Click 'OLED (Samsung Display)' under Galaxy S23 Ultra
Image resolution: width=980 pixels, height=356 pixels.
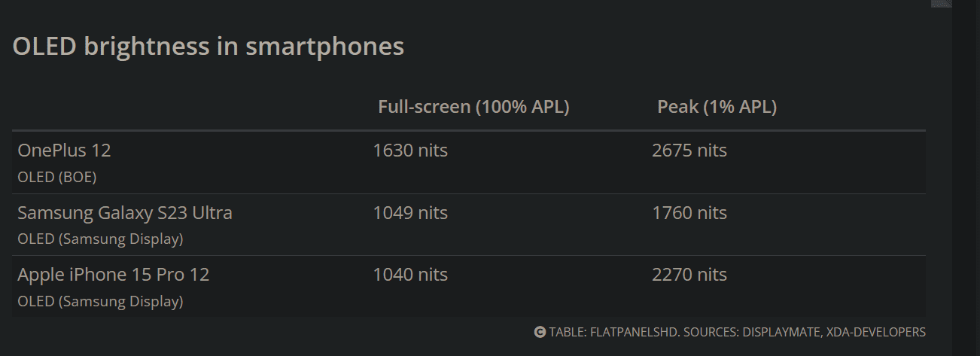tap(100, 240)
